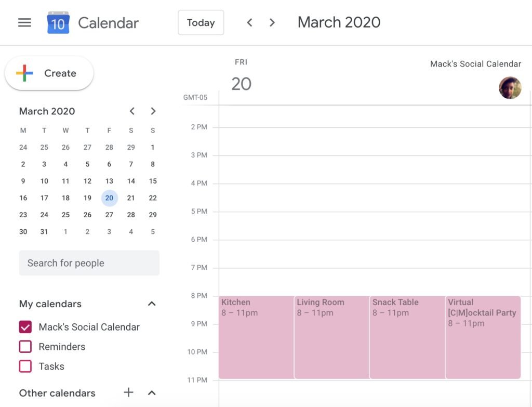This screenshot has height=407, width=532.
Task: Add other calendar with plus icon
Action: pyautogui.click(x=128, y=392)
